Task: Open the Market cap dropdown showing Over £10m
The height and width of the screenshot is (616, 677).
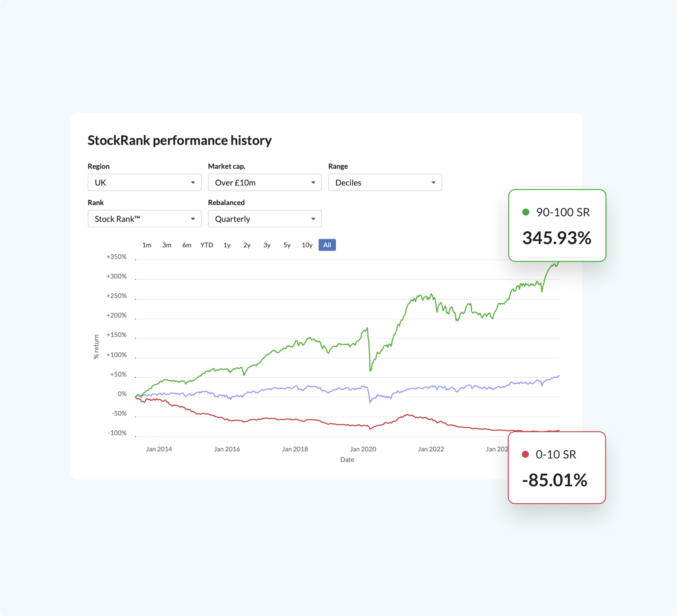Action: 265,182
